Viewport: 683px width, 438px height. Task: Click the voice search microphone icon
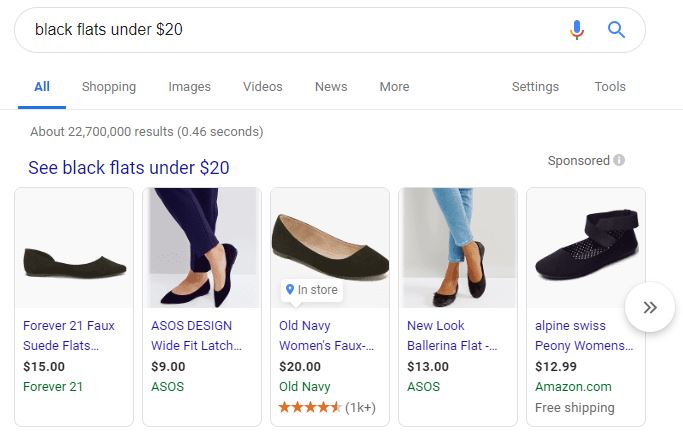(577, 30)
